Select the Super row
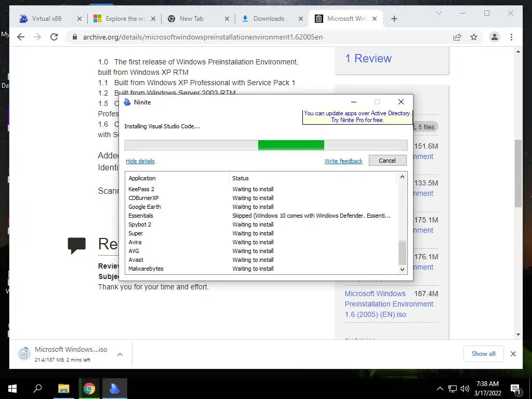 coord(261,233)
